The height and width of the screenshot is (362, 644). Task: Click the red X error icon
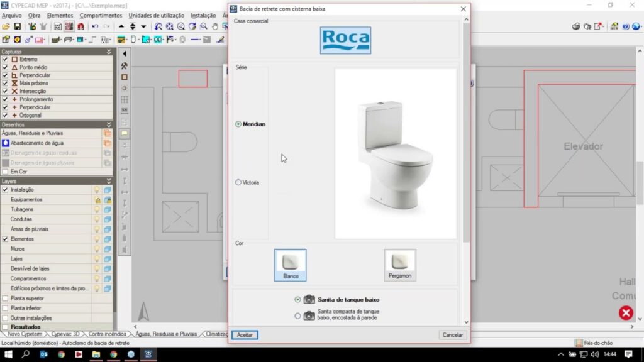pyautogui.click(x=625, y=312)
